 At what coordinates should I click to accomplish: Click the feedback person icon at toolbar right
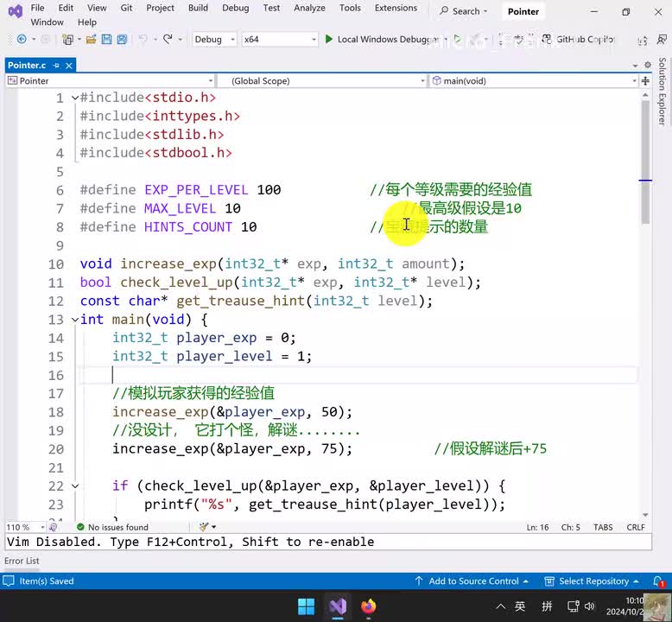coord(662,40)
